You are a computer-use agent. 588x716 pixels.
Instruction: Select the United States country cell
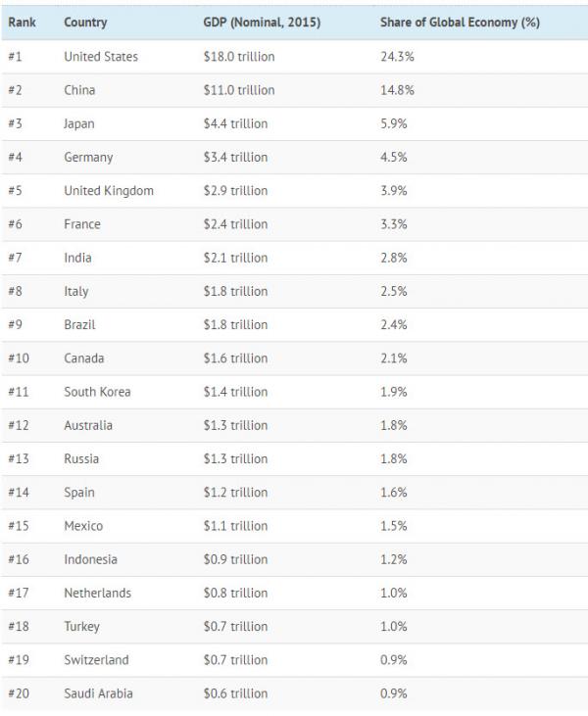(x=101, y=57)
